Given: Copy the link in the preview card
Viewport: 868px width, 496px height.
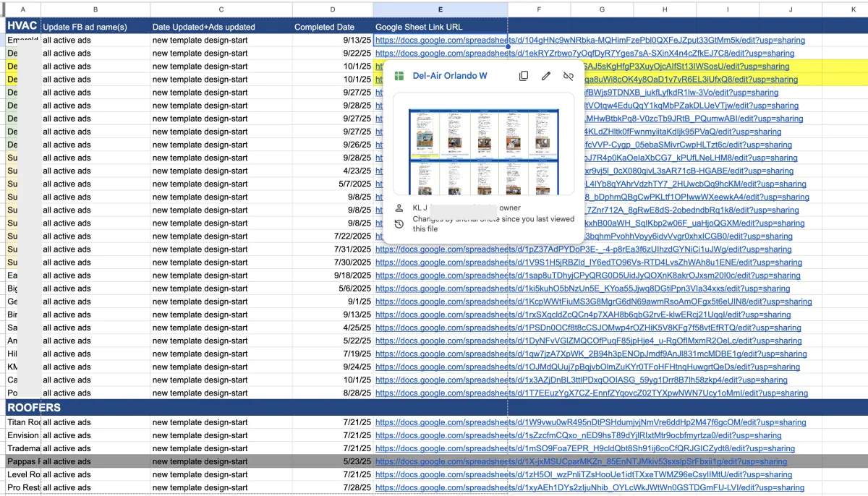Looking at the screenshot, I should 524,76.
